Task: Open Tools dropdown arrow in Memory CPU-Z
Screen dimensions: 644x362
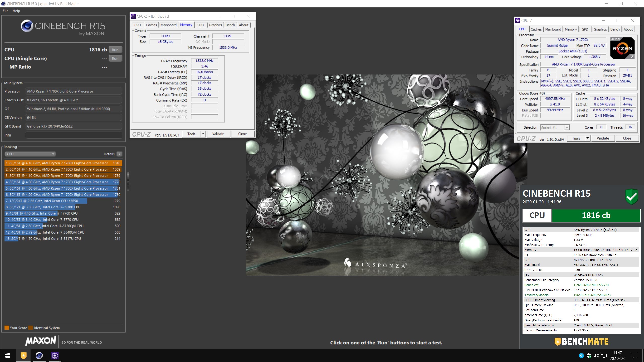Action: tap(203, 134)
